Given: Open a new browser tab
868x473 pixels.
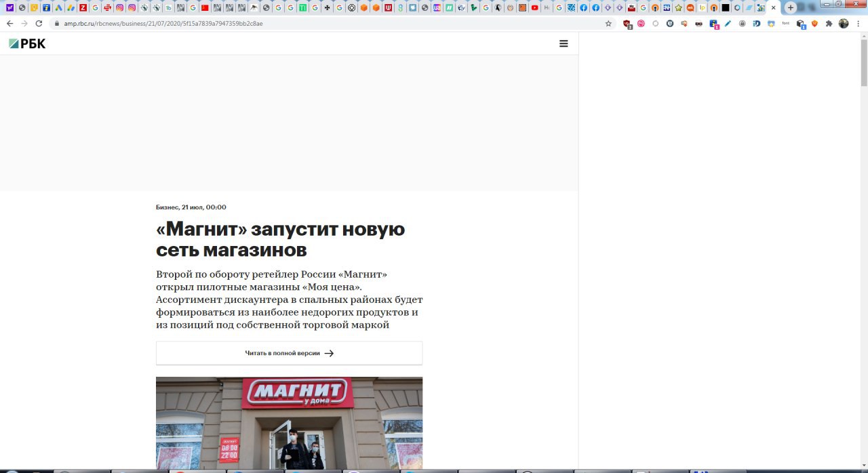Looking at the screenshot, I should (x=790, y=7).
